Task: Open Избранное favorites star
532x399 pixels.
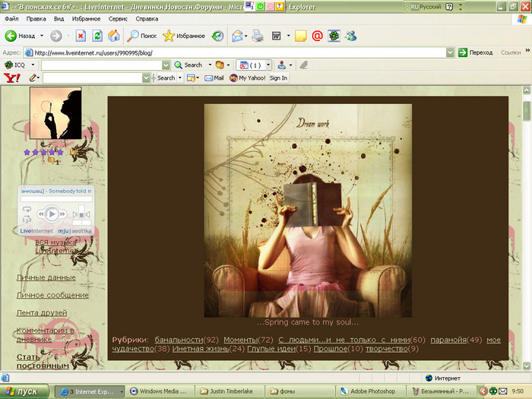Action: click(184, 36)
